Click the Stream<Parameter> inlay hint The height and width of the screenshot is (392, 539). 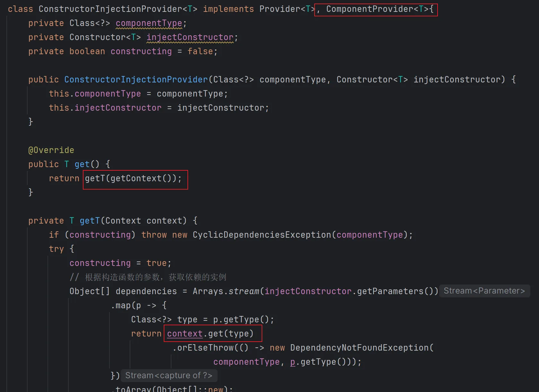tap(484, 291)
